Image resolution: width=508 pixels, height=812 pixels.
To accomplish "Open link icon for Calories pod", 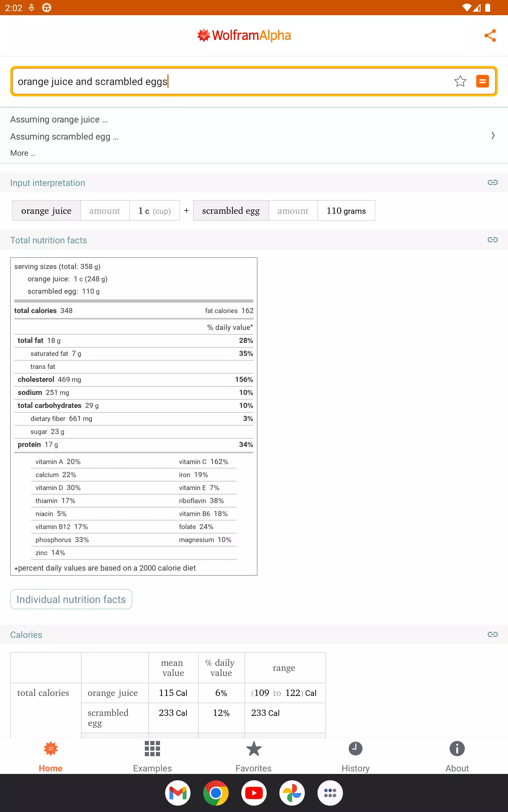I will 492,634.
